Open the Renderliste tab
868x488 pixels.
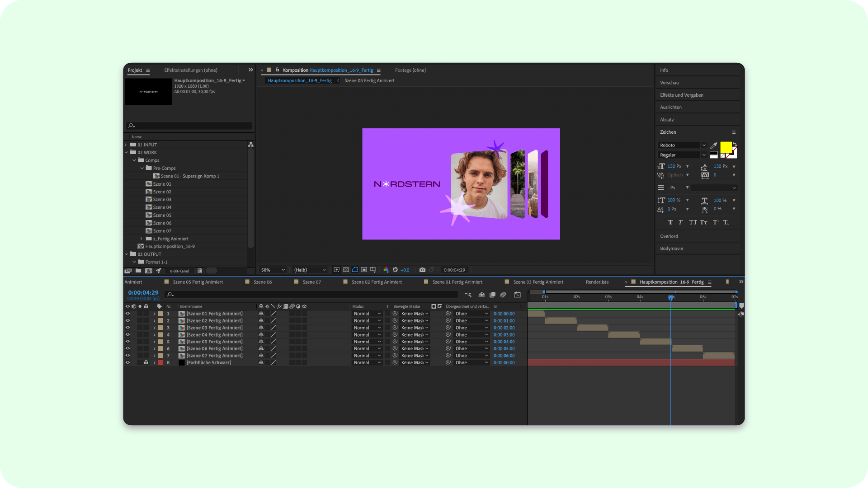pyautogui.click(x=597, y=282)
